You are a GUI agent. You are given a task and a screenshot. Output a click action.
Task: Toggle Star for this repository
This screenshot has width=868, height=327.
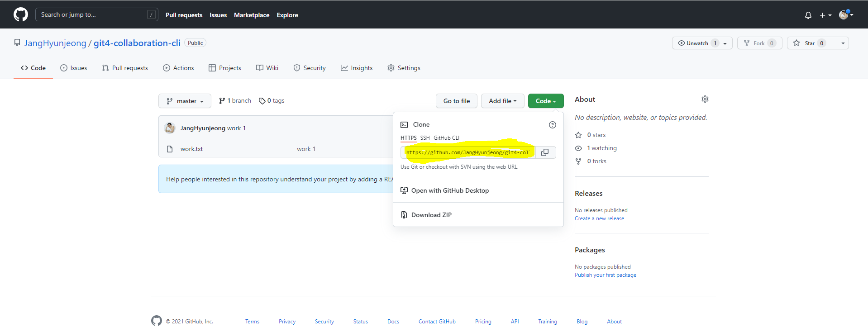click(x=810, y=43)
